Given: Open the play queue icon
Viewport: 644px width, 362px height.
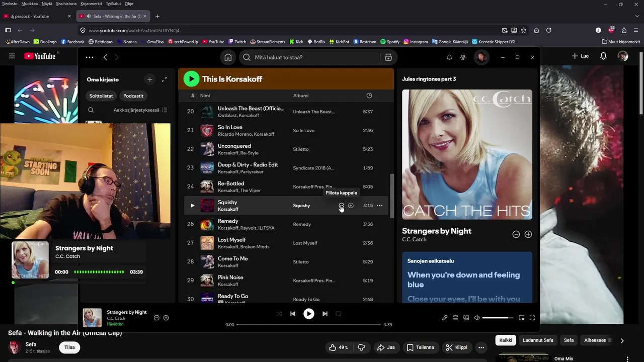Looking at the screenshot, I should tap(455, 318).
